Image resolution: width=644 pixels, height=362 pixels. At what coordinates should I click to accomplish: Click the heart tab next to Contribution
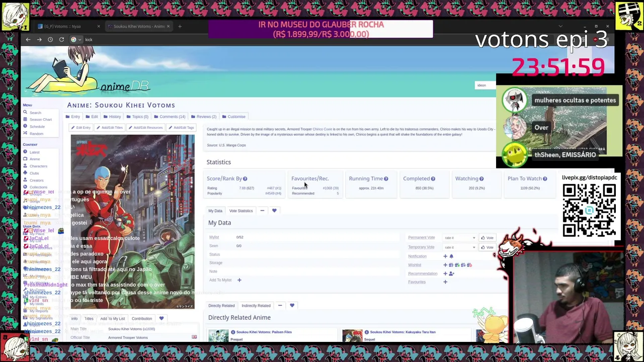click(x=162, y=318)
